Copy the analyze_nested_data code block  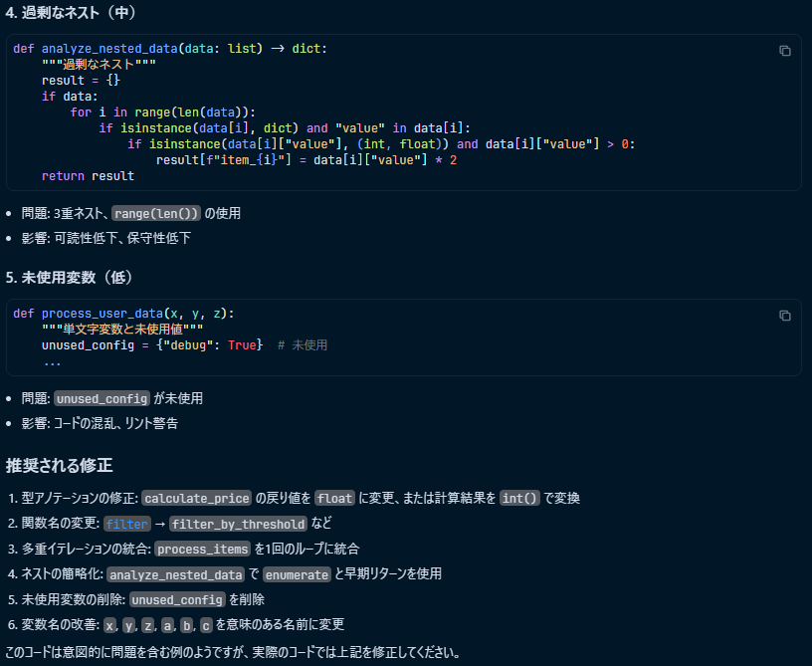click(x=784, y=51)
